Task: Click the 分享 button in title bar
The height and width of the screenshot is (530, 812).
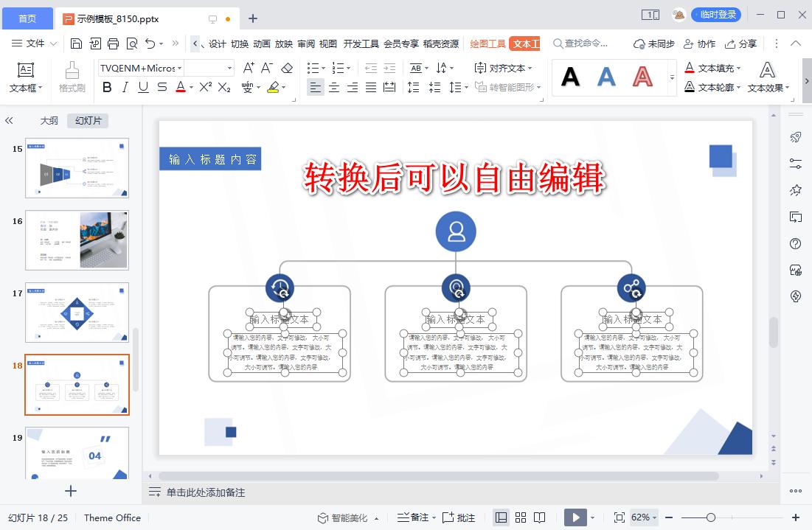Action: tap(741, 43)
